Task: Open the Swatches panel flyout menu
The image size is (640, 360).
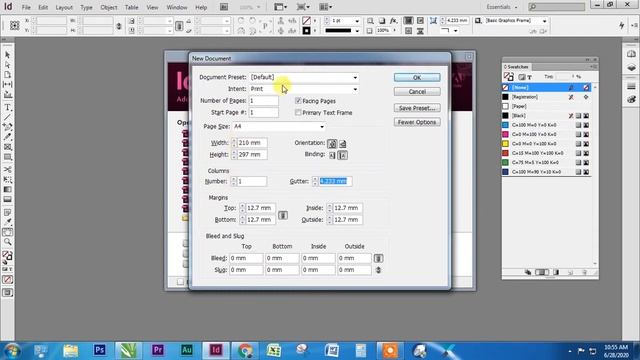Action: pyautogui.click(x=592, y=67)
